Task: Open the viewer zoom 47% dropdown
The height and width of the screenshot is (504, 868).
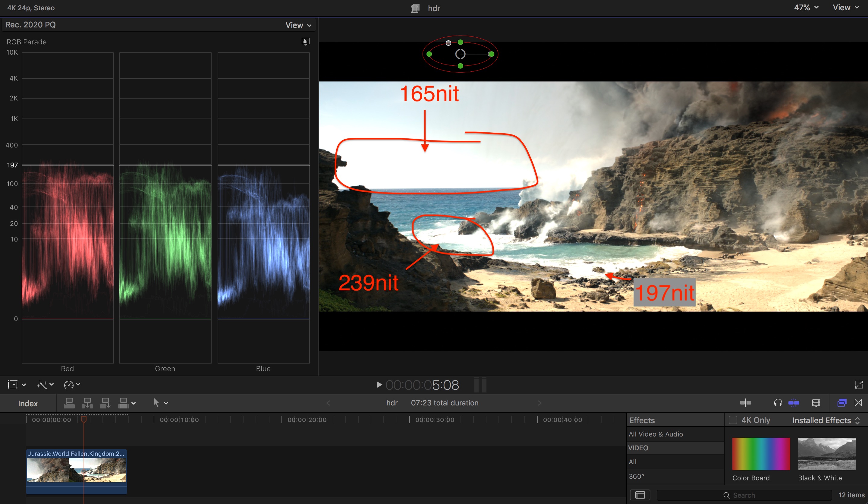Action: [806, 8]
